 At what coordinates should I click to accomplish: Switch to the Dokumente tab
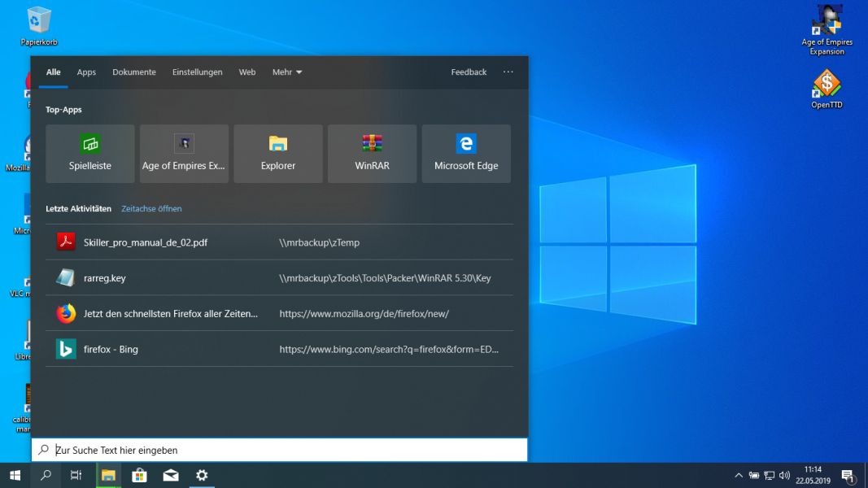pos(134,72)
